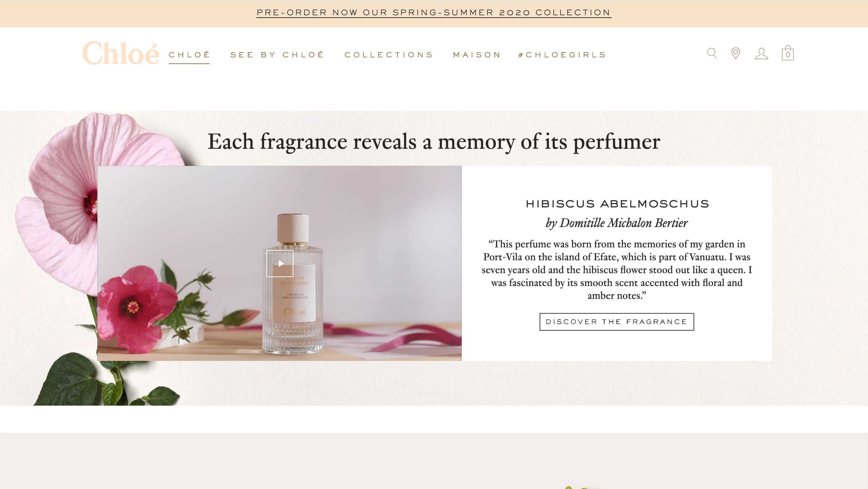Click the magenta ribbon in video thumbnail
868x489 pixels.
point(407,335)
